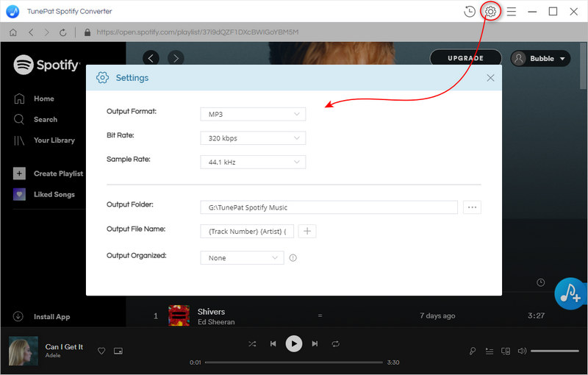The height and width of the screenshot is (375, 588).
Task: Open Search in the Spotify sidebar
Action: point(35,119)
